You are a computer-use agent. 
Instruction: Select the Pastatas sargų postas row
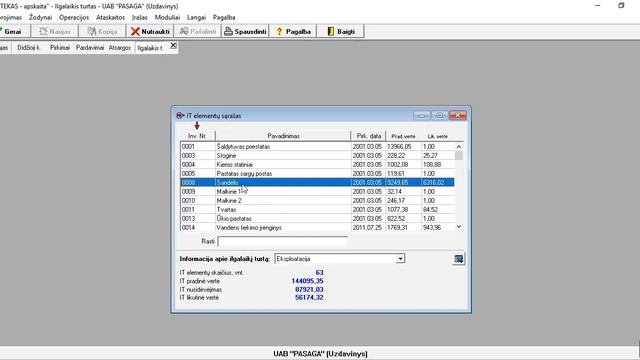pyautogui.click(x=318, y=173)
